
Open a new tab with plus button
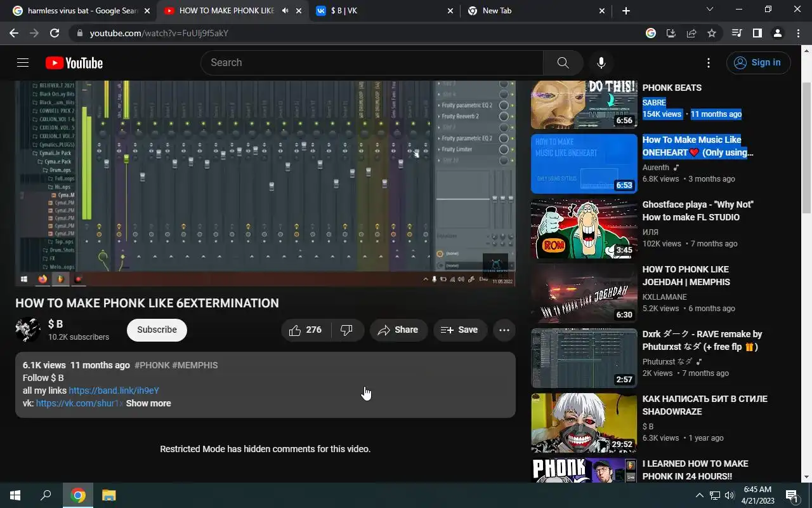[x=626, y=11]
